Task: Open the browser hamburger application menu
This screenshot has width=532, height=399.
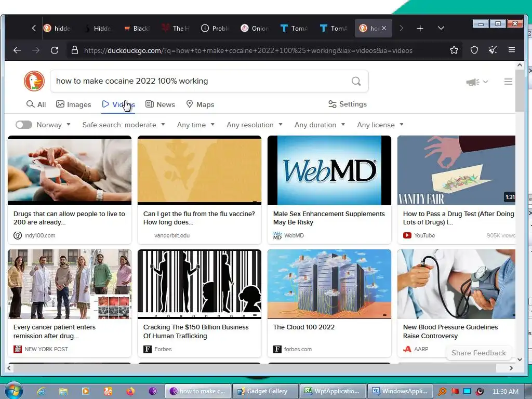Action: 512,50
